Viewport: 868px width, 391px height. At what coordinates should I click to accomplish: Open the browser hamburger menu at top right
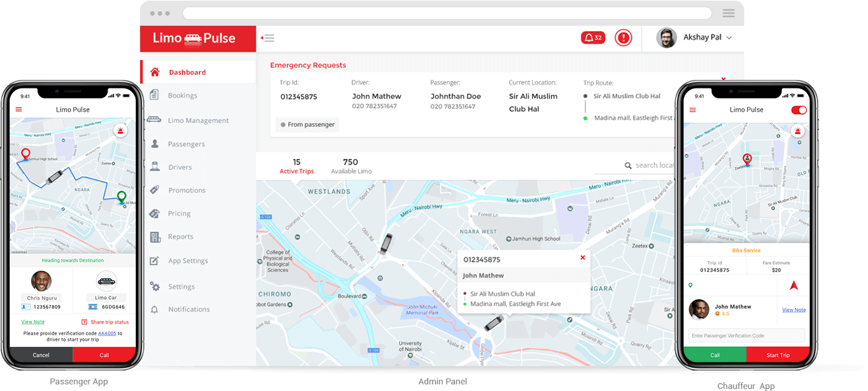pyautogui.click(x=728, y=13)
